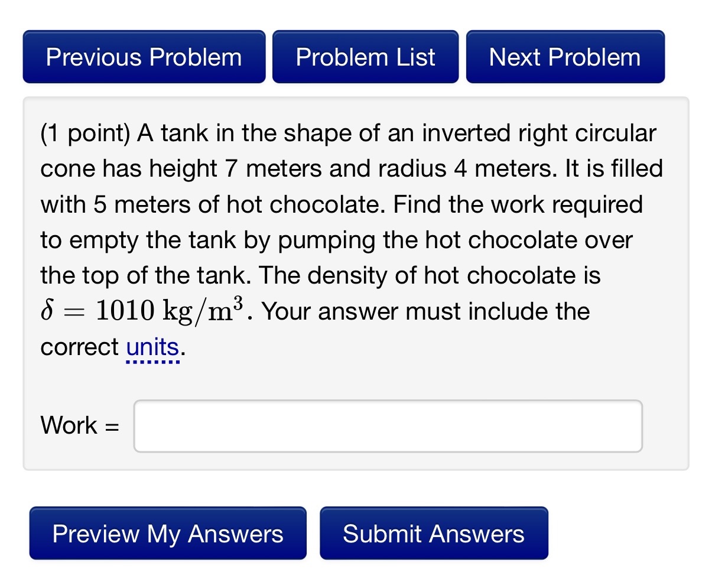Navigate back using Previous Problem

144,57
